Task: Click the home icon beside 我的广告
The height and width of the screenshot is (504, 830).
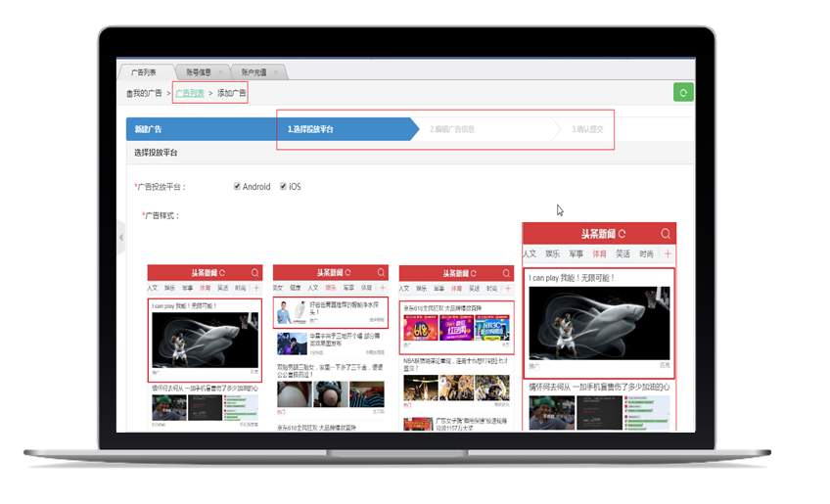Action: click(129, 94)
